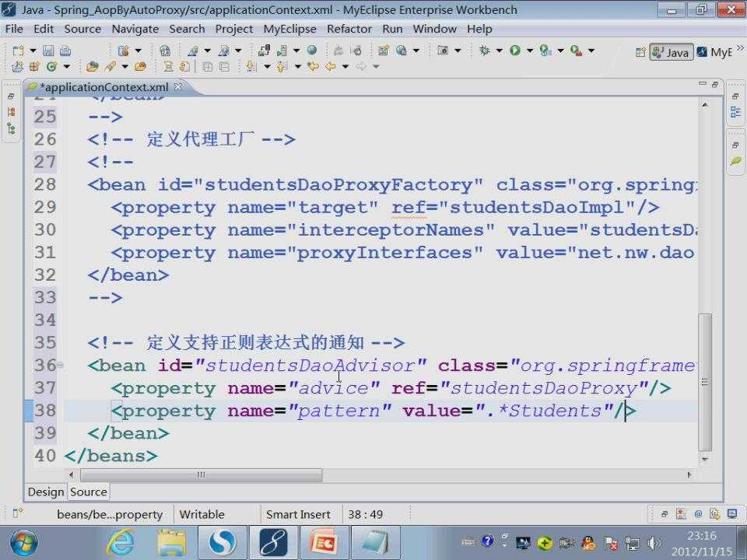Screen dimensions: 747x560
Task: Open the Next Annotation dropdown arrow
Action: [x=267, y=67]
